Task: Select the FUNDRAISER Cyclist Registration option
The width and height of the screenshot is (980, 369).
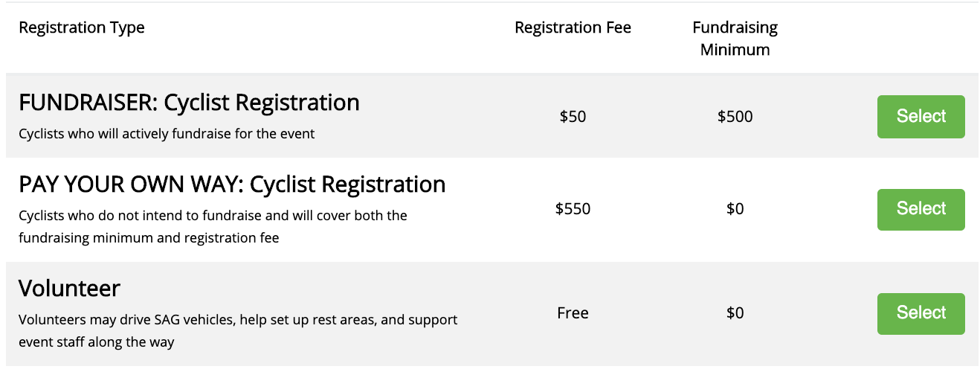Action: click(921, 116)
